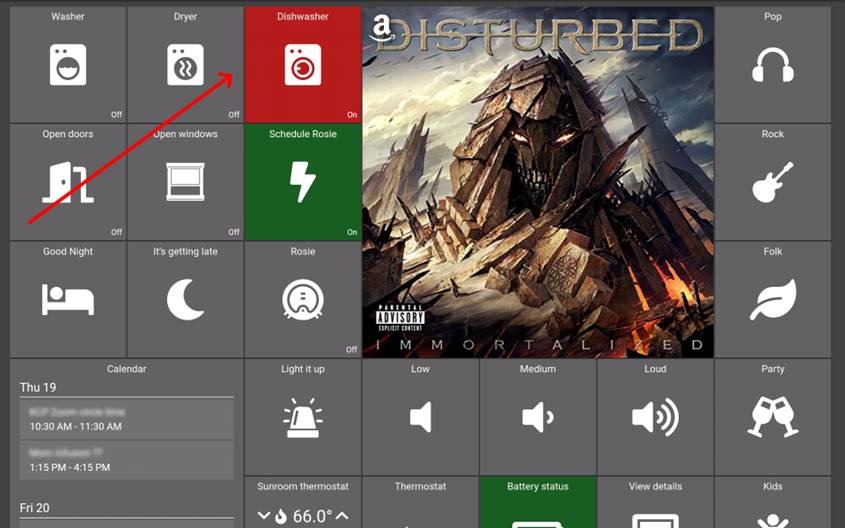Image resolution: width=845 pixels, height=528 pixels.
Task: Open the 10:30 AM calendar event
Action: coord(126,419)
